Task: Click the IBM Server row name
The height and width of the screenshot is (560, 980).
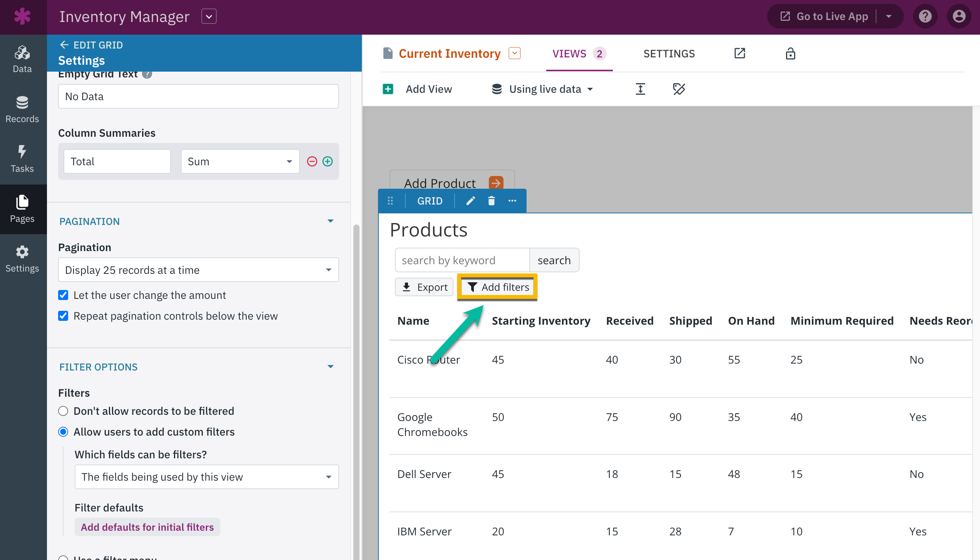Action: click(424, 531)
